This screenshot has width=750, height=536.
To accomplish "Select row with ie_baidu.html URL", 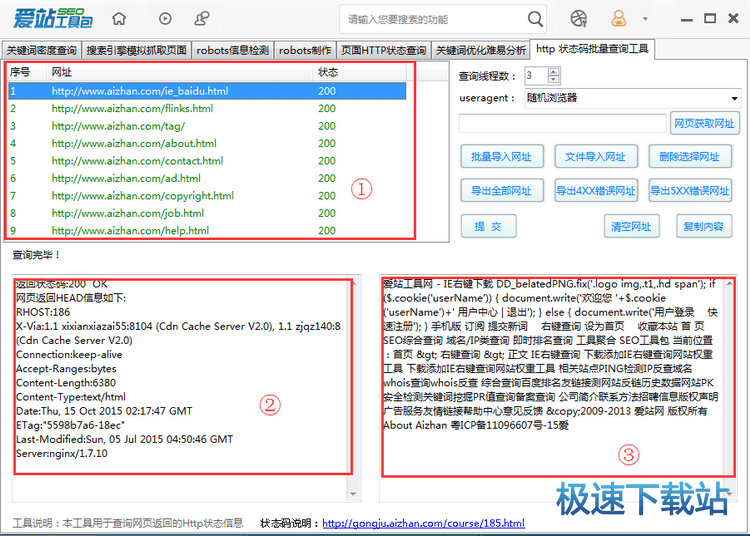I will [x=207, y=91].
